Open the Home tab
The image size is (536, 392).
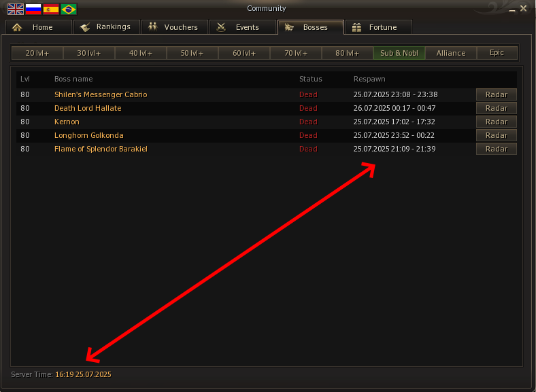click(39, 27)
